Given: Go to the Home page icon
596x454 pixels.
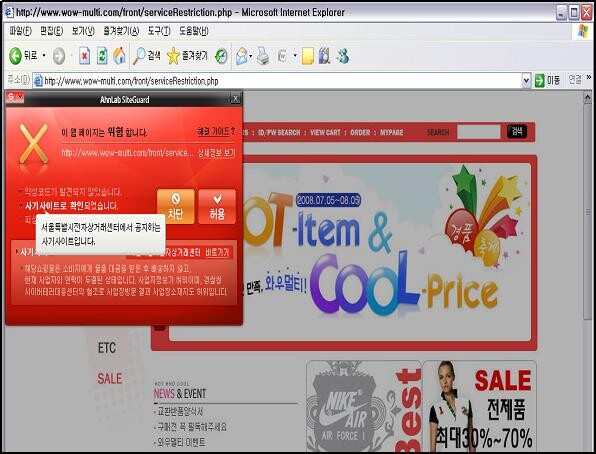Looking at the screenshot, I should (x=119, y=56).
